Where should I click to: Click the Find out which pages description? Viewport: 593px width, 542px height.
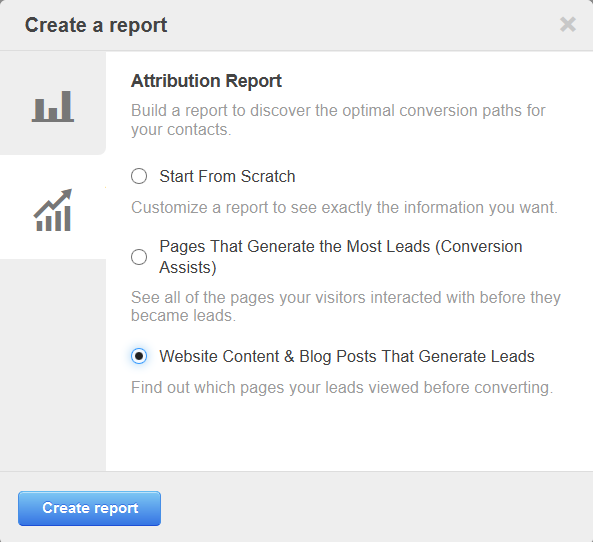click(x=342, y=387)
